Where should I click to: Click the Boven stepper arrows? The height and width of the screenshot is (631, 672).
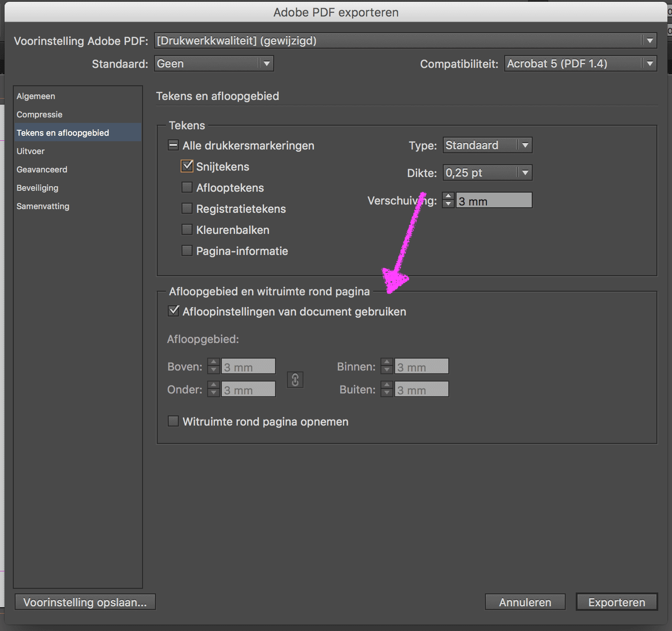214,366
